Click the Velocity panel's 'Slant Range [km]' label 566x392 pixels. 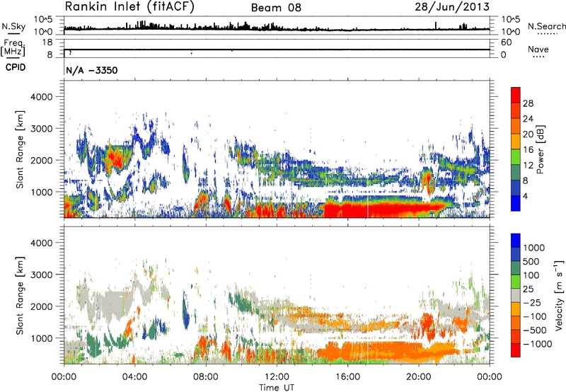(x=20, y=296)
